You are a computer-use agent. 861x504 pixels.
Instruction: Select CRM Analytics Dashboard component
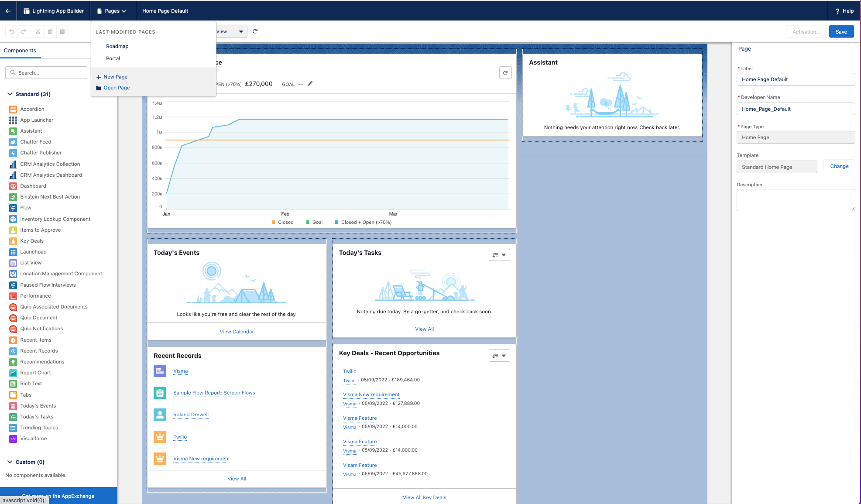click(51, 175)
